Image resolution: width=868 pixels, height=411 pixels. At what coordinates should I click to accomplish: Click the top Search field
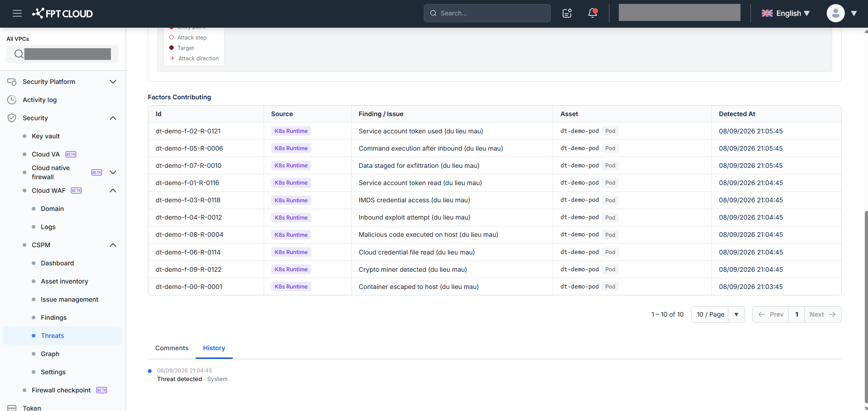point(487,13)
